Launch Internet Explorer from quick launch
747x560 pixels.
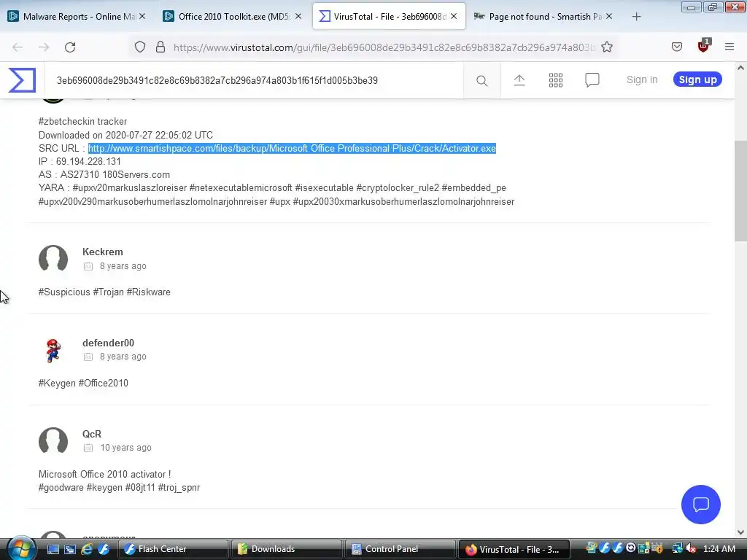(87, 550)
